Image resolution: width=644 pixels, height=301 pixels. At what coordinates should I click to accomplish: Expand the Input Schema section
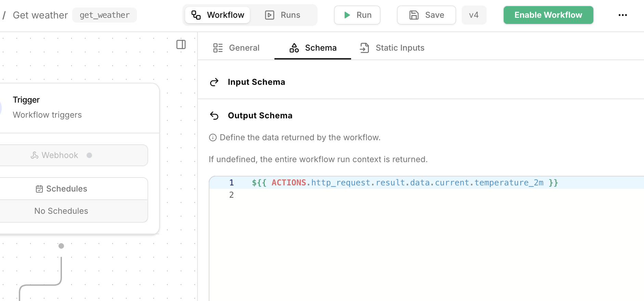pyautogui.click(x=256, y=82)
